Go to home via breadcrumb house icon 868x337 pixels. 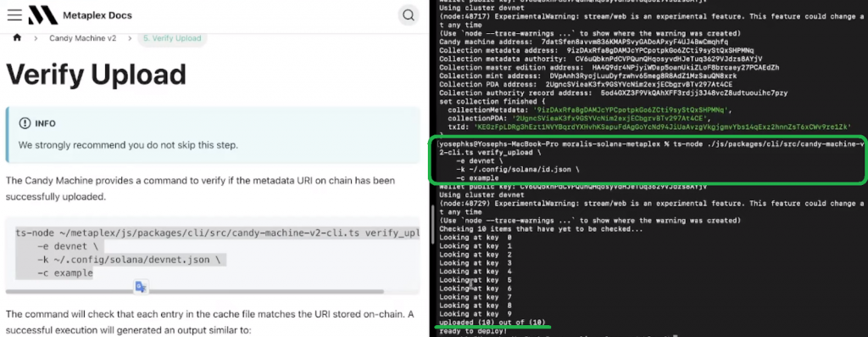click(x=17, y=37)
